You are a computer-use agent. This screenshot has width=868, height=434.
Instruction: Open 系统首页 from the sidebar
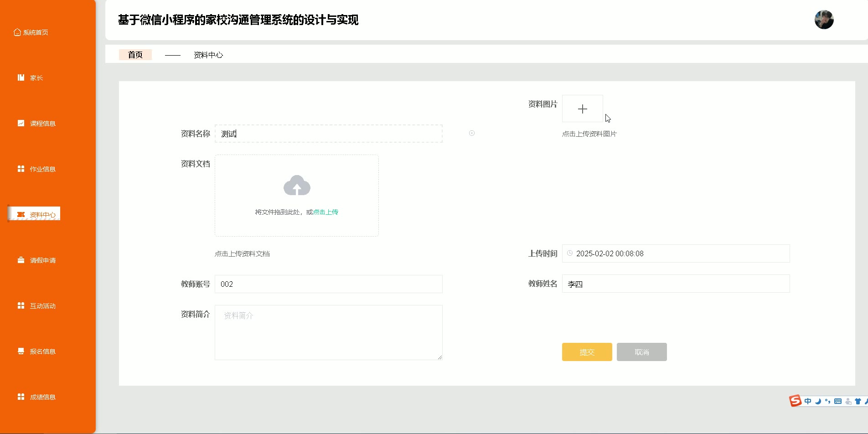(x=31, y=32)
